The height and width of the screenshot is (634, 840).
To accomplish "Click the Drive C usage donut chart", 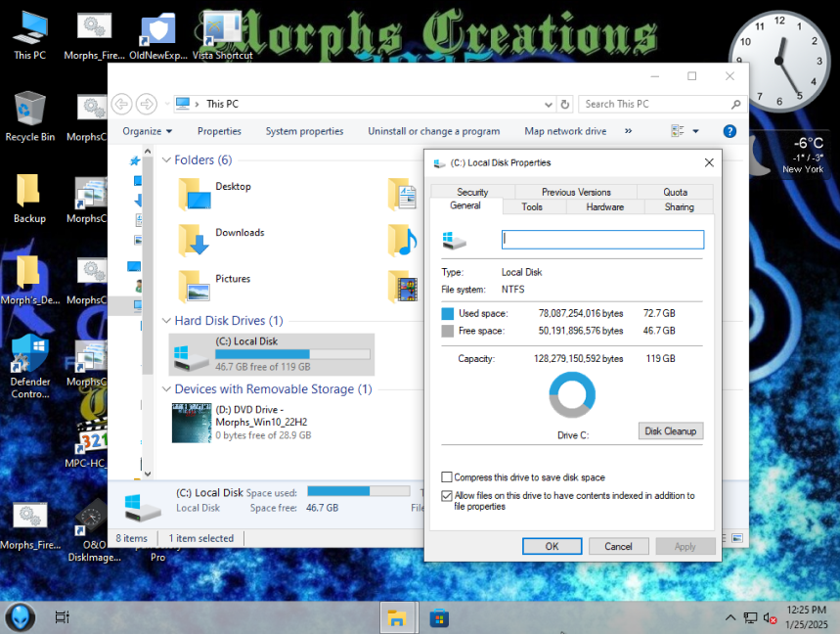I will pyautogui.click(x=572, y=395).
